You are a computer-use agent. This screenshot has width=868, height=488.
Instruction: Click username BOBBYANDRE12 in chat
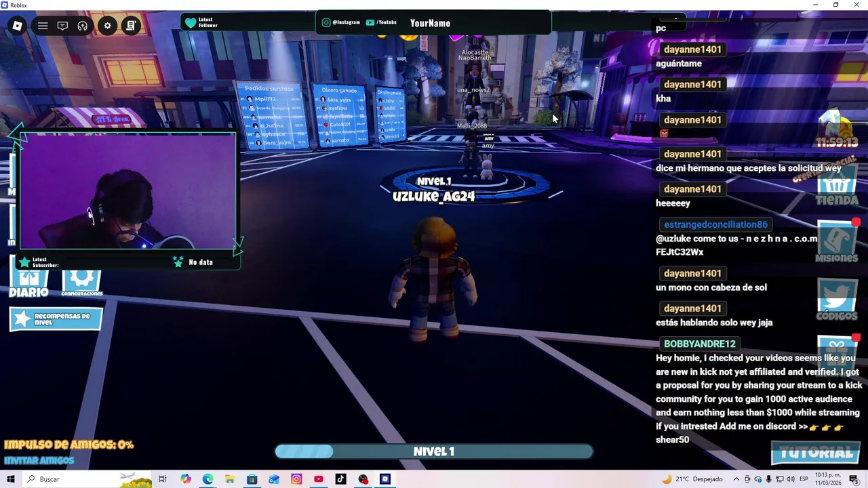click(700, 344)
